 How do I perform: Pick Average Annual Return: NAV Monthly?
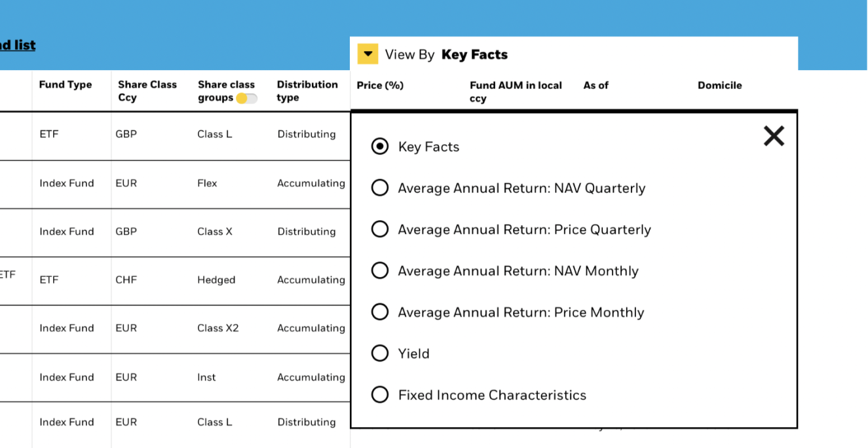click(380, 271)
